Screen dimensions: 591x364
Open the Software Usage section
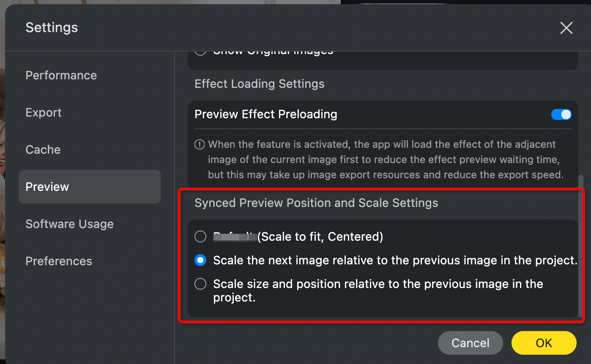click(69, 224)
